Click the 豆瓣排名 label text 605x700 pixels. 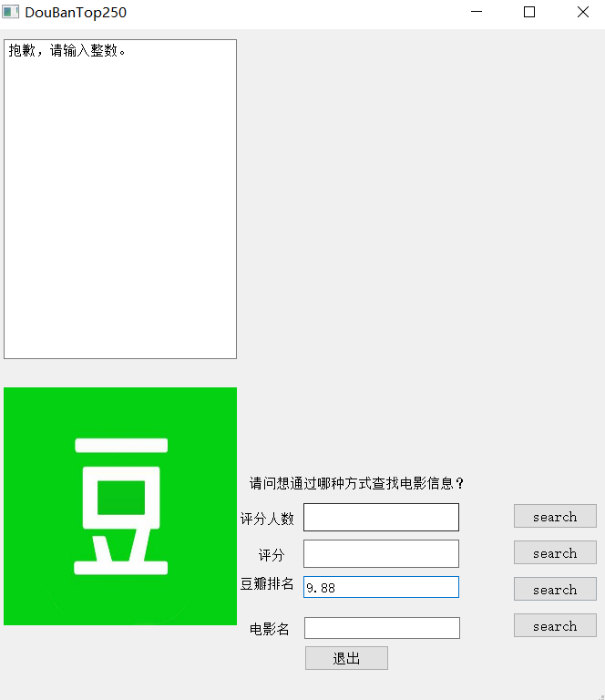coord(267,583)
